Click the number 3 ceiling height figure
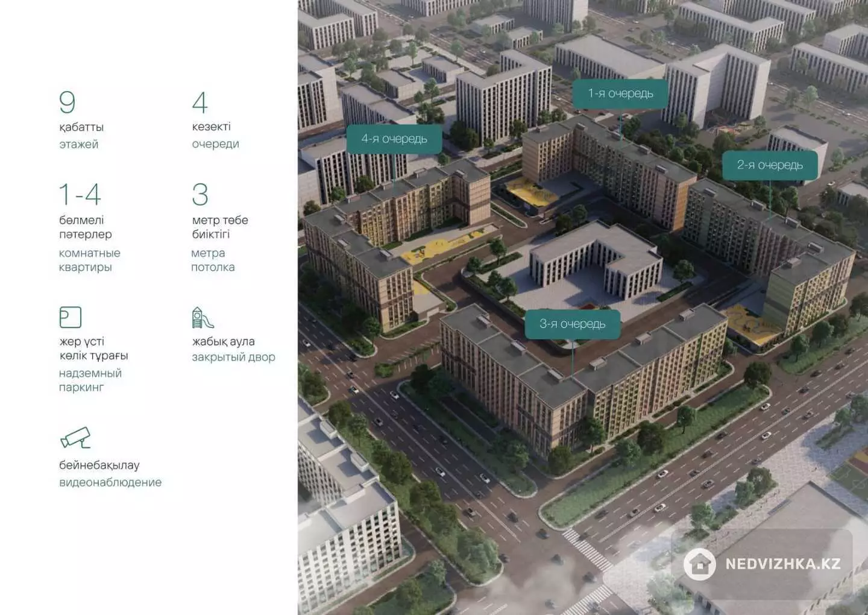This screenshot has height=615, width=868. (200, 195)
